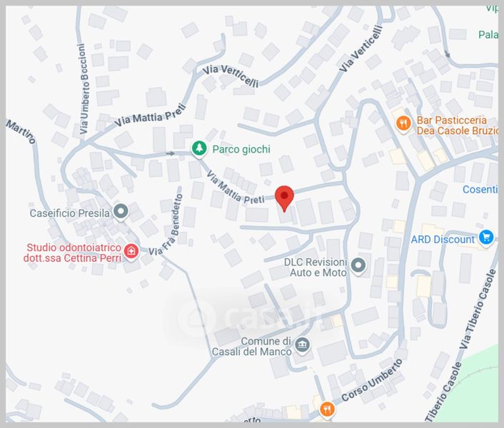
Task: Click the Studio odontoiatrico red medical icon
Action: point(131,251)
